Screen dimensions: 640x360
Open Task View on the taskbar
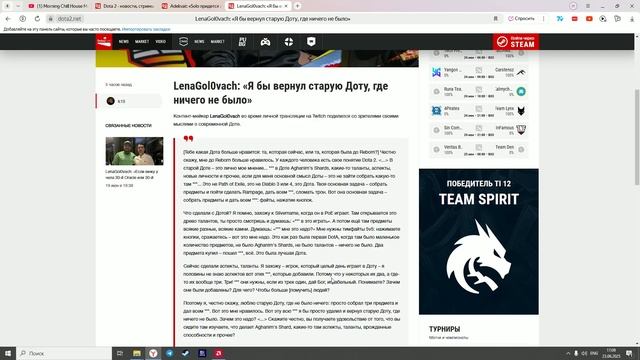(x=120, y=353)
